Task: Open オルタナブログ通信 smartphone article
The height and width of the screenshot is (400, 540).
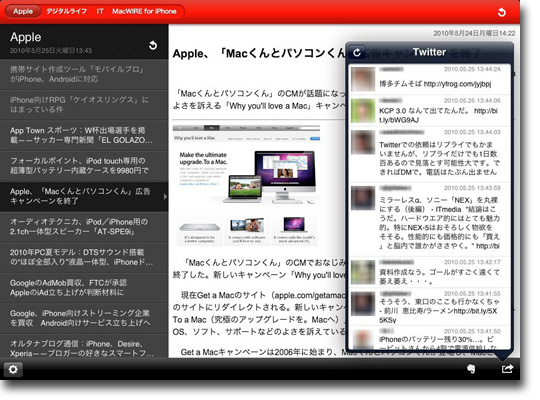Action: click(84, 346)
